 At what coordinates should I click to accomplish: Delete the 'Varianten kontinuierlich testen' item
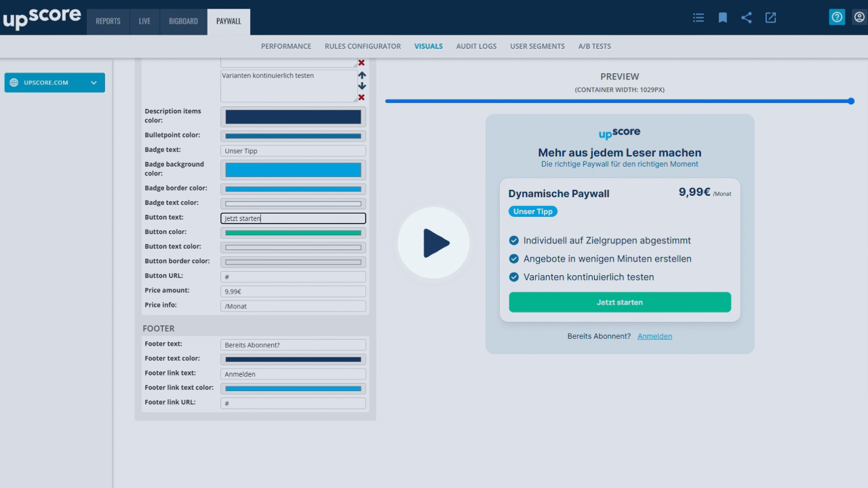(x=361, y=98)
